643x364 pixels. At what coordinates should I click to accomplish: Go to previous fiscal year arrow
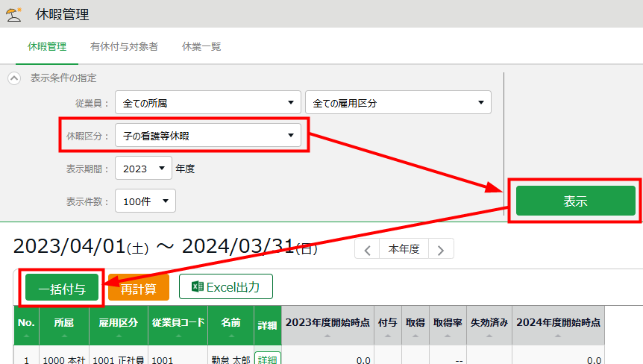367,250
